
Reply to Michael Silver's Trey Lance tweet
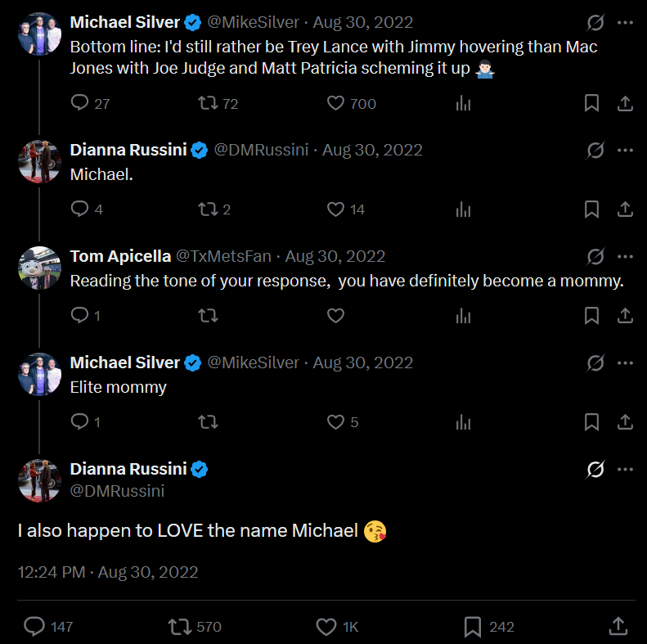point(80,103)
